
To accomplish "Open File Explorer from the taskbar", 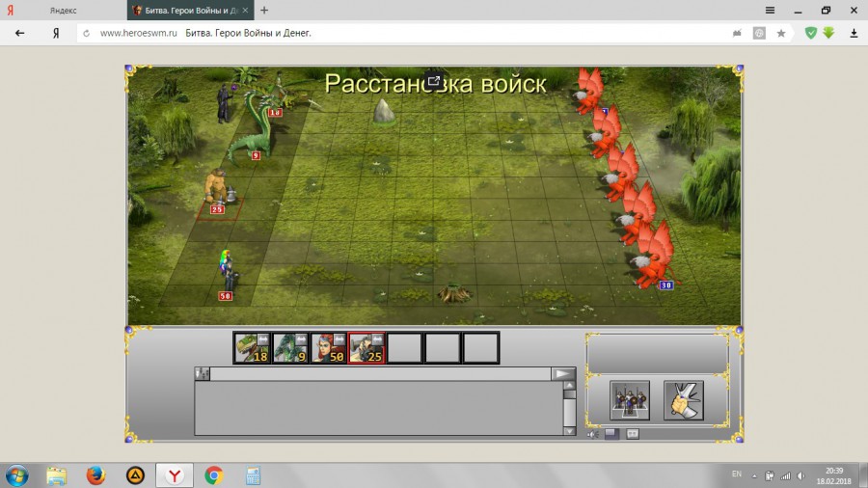I will pos(57,475).
